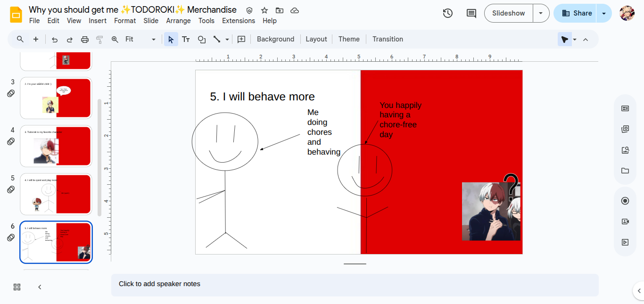Select slide 5 thumbnail in filmstrip
The width and height of the screenshot is (644, 304).
56,194
